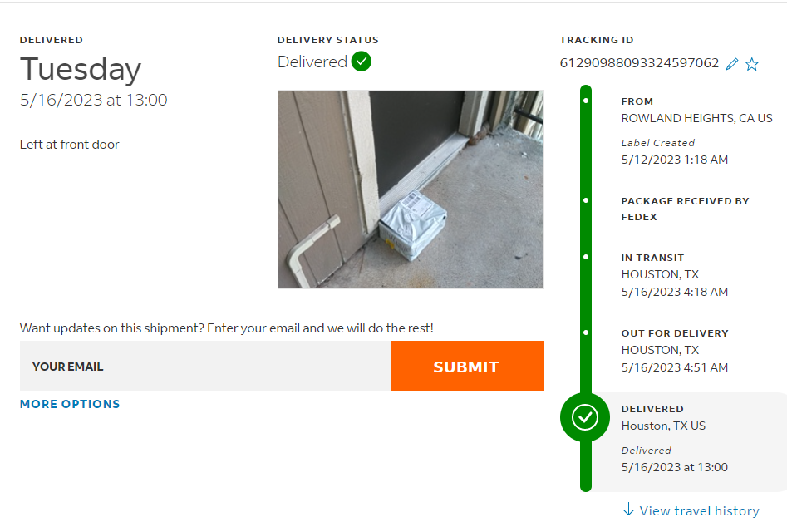Screen dimensions: 787x532
Task: Click the Your Email input field
Action: pyautogui.click(x=204, y=367)
